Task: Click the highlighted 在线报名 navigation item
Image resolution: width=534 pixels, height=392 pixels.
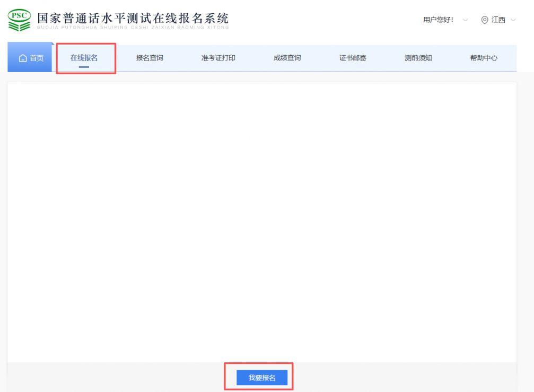Action: (86, 58)
